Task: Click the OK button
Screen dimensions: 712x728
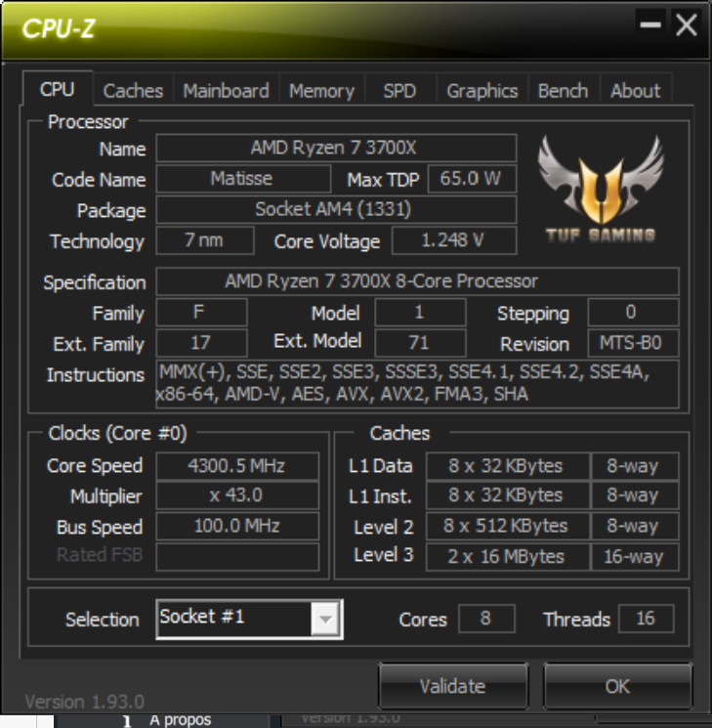Action: [617, 686]
